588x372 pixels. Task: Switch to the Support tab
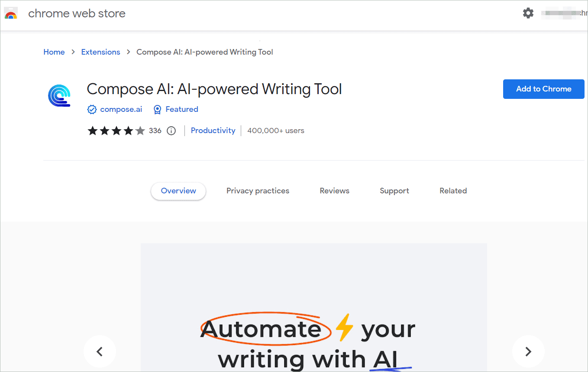(x=394, y=191)
